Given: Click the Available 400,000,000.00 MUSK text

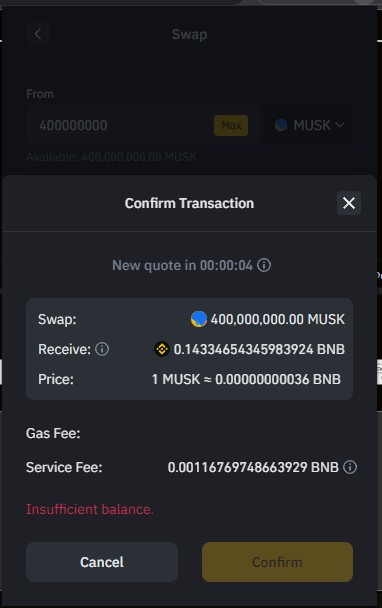Looking at the screenshot, I should tap(111, 157).
